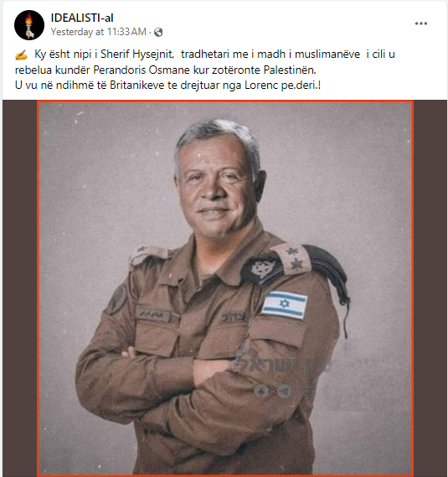Viewport: 448px width, 477px height.
Task: Click the dark right margin beside photo
Action: (x=430, y=288)
